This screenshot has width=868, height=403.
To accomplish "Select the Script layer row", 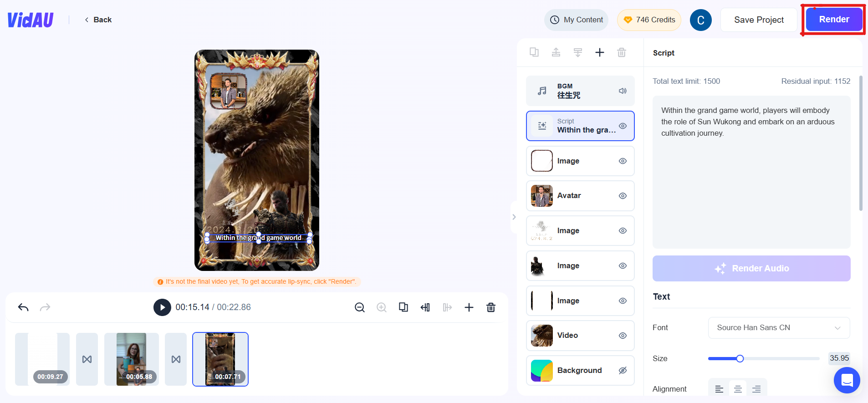I will [x=580, y=126].
